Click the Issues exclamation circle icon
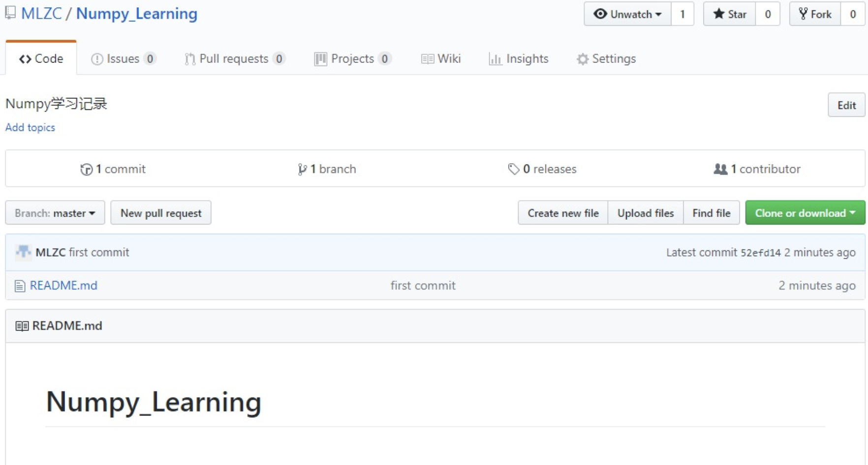This screenshot has height=465, width=868. (x=97, y=59)
